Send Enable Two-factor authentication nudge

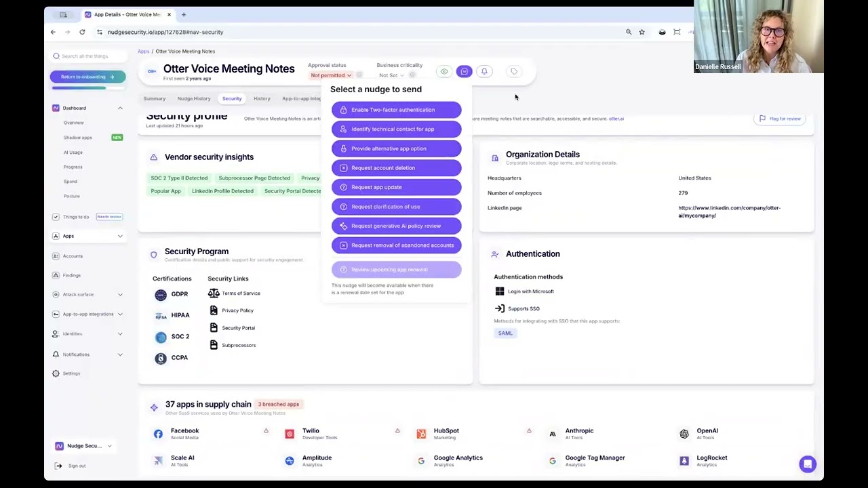point(396,110)
